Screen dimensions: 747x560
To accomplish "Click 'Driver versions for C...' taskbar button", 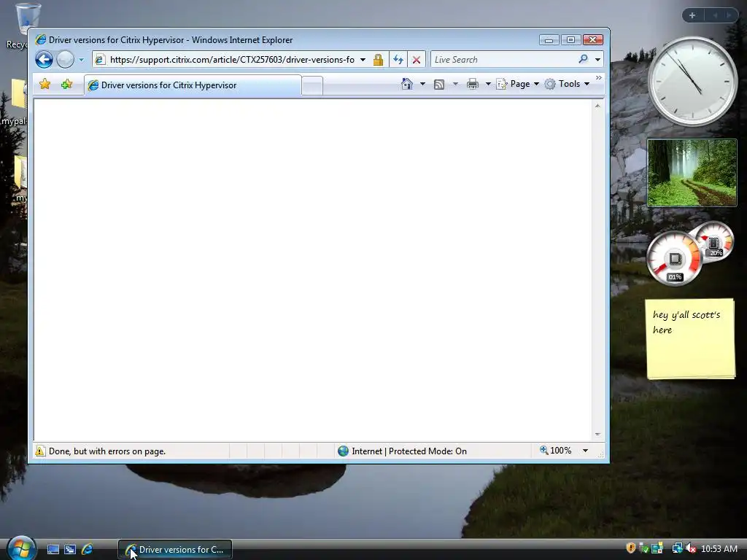I will (175, 550).
